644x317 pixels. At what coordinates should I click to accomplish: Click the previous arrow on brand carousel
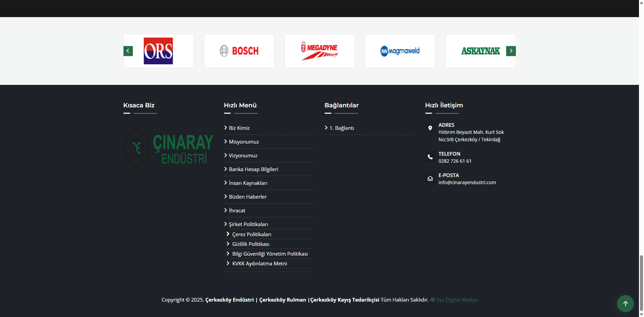click(x=128, y=51)
